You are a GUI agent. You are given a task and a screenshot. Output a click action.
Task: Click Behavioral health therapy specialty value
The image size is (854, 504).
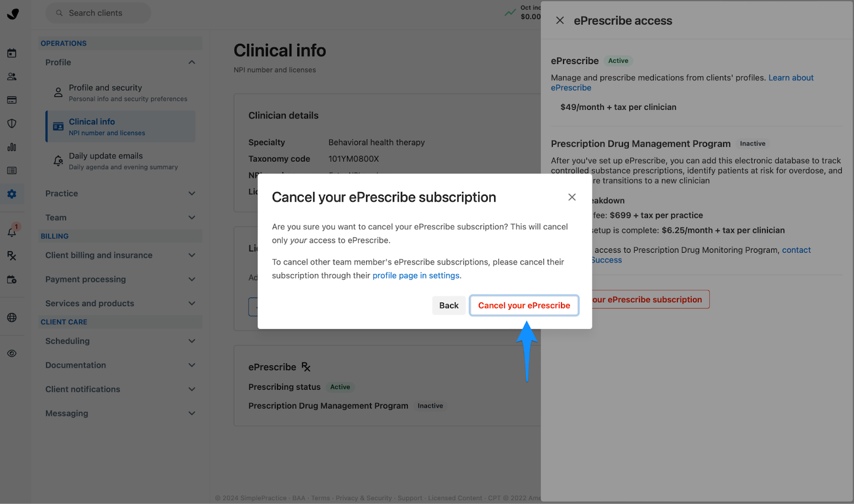376,142
